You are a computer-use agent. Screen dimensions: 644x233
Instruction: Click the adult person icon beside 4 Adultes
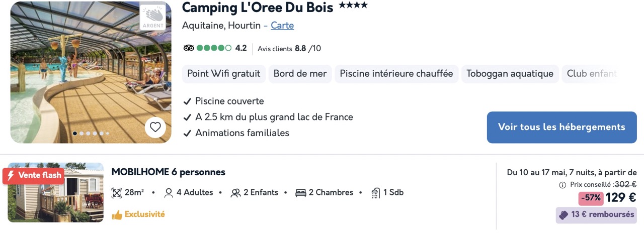pos(169,193)
